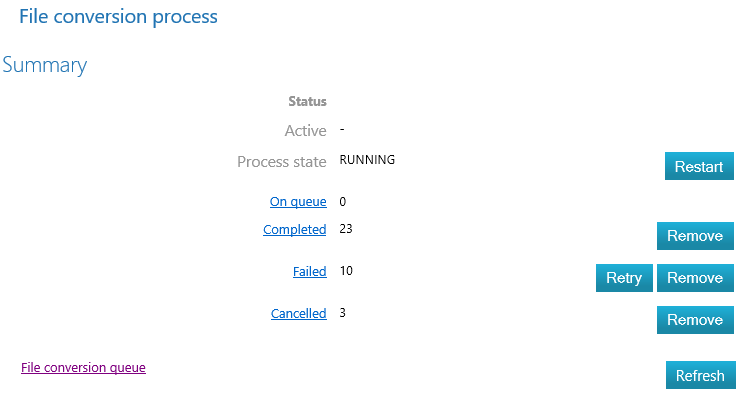The height and width of the screenshot is (402, 746).
Task: Remove the cancelled conversions
Action: (695, 320)
